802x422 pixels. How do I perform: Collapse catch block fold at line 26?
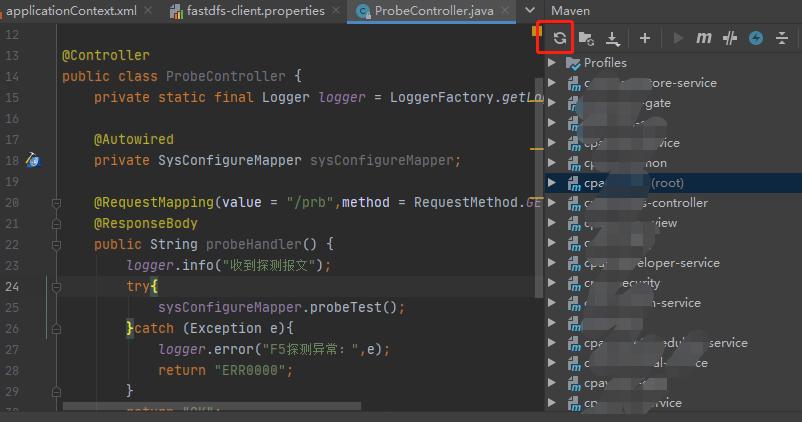[x=56, y=329]
